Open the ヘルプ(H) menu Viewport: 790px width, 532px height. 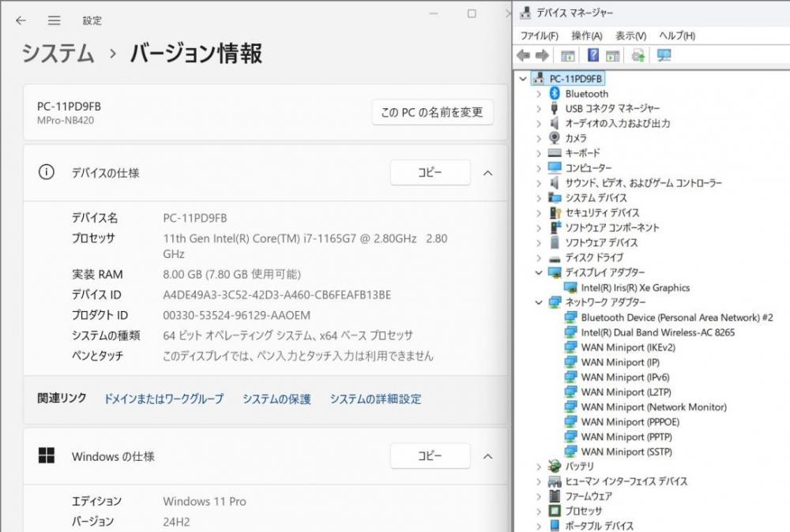(677, 36)
